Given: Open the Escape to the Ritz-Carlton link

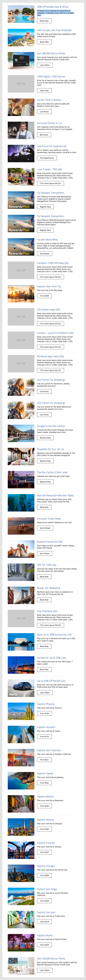Looking at the screenshot, I should pos(51,426).
